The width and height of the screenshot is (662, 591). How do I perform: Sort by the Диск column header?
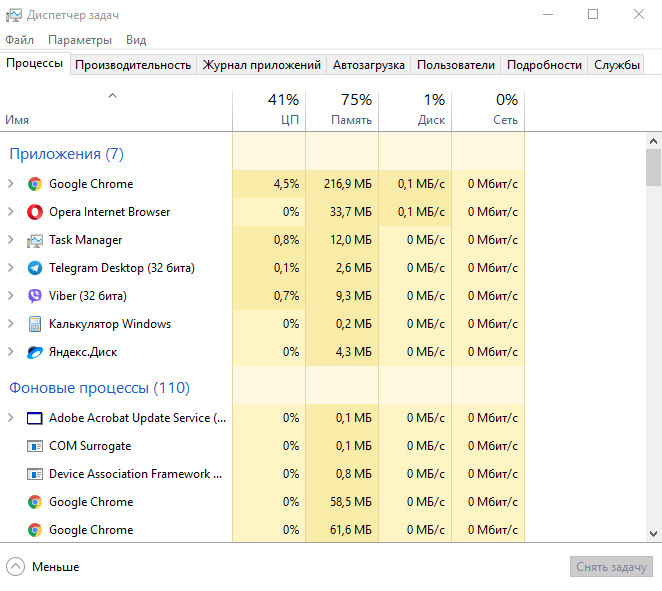click(x=415, y=111)
